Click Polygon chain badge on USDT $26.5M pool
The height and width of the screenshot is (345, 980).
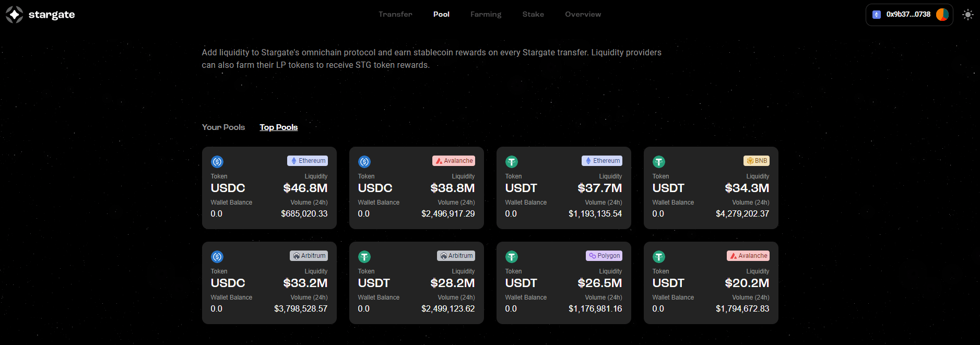click(x=604, y=256)
